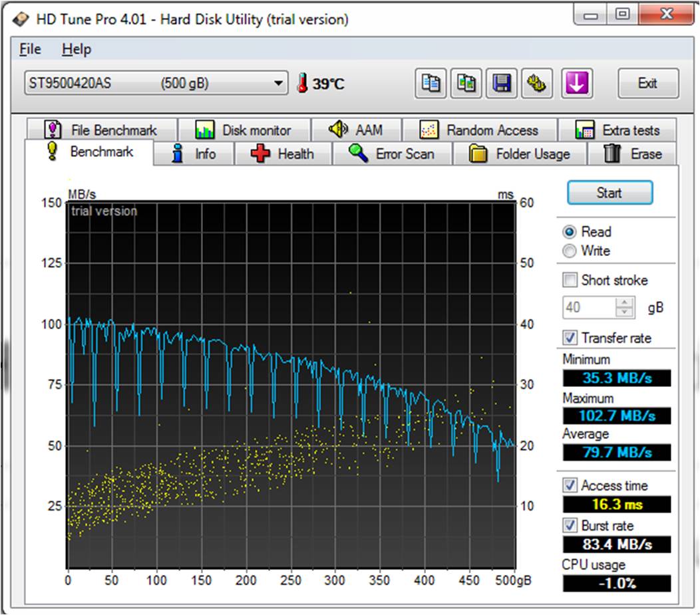Open the options wrench toolbar icon
The width and height of the screenshot is (700, 615).
[537, 84]
